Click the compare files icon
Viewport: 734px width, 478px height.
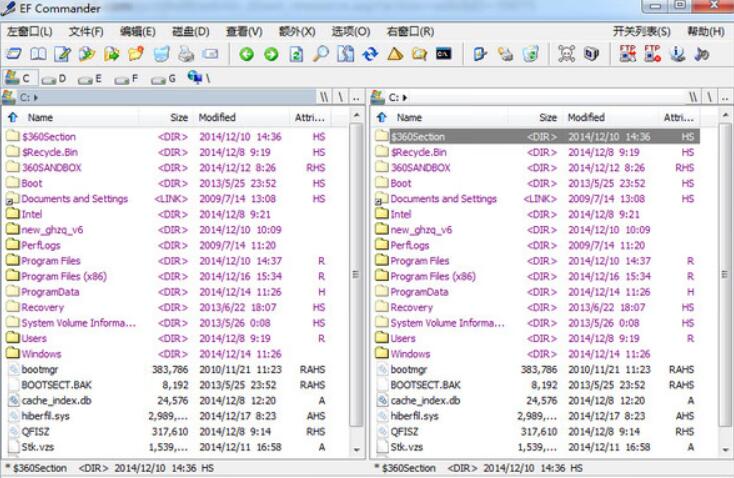345,54
